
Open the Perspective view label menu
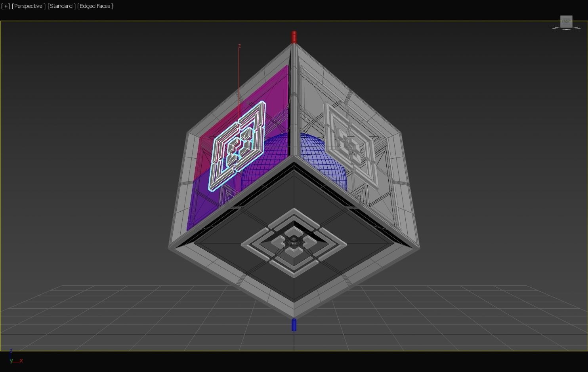29,6
